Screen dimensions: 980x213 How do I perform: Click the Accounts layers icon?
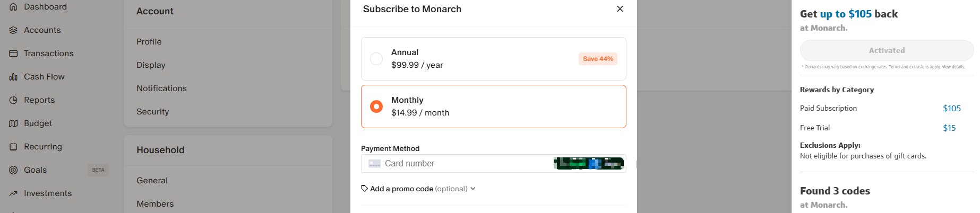click(x=13, y=30)
